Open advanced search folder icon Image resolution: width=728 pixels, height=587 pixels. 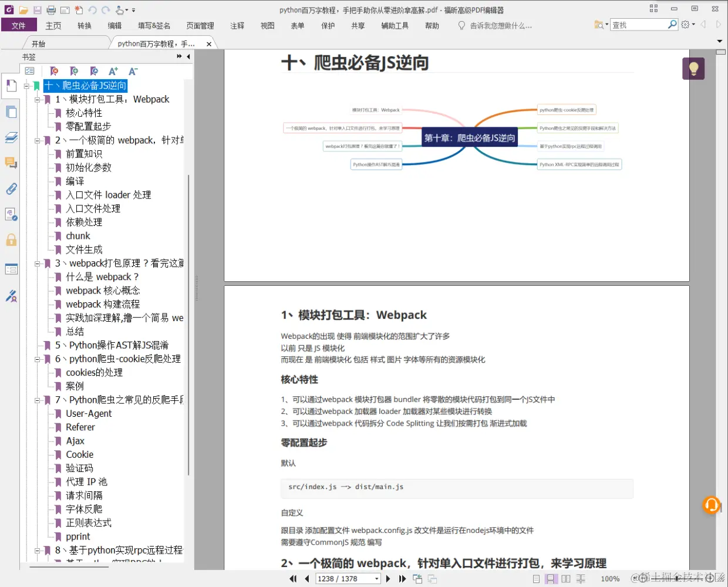[599, 25]
